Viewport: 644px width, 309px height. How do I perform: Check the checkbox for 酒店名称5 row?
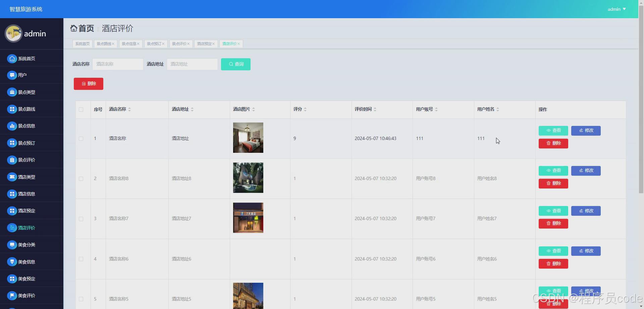pyautogui.click(x=81, y=299)
